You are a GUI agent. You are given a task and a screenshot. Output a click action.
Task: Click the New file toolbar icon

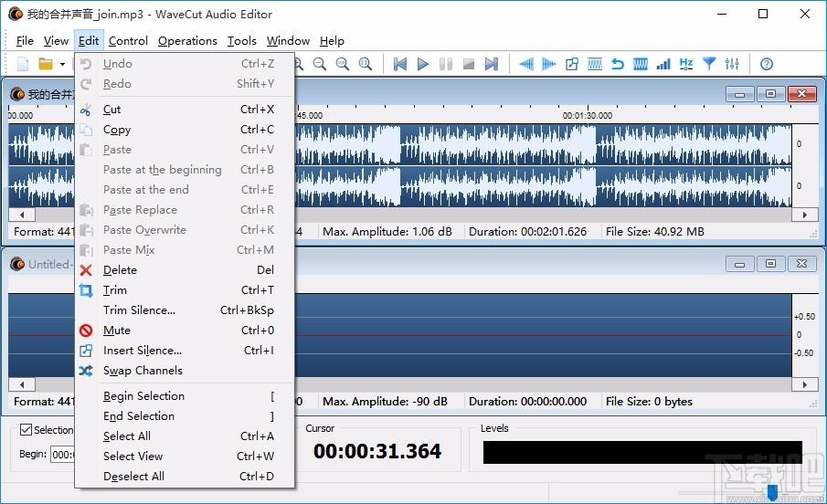(x=23, y=64)
